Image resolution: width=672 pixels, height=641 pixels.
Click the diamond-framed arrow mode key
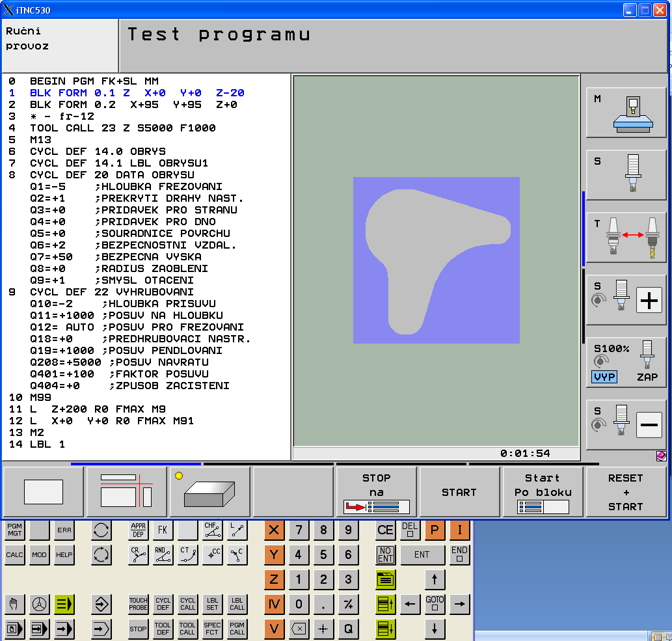point(101,604)
